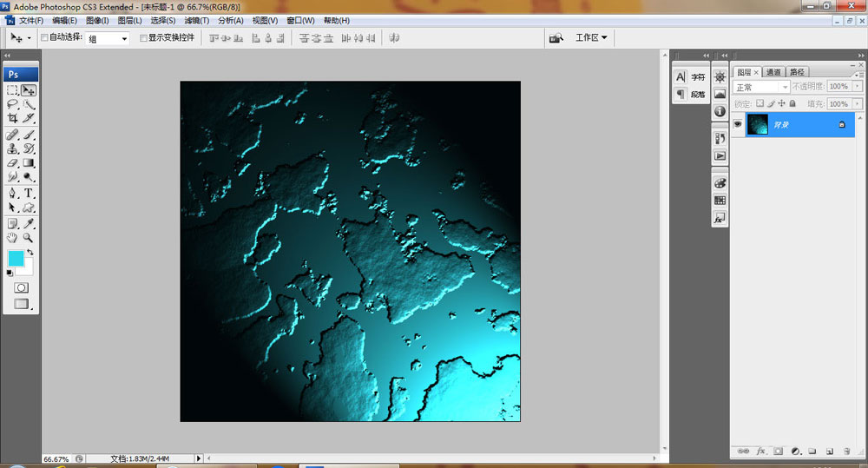This screenshot has width=868, height=468.
Task: Toggle lock all padlock icon
Action: pyautogui.click(x=792, y=103)
